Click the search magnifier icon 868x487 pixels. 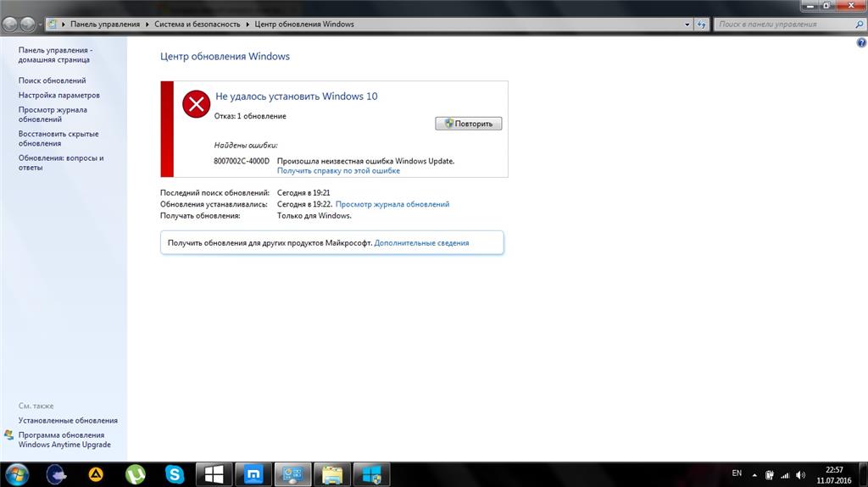(860, 25)
